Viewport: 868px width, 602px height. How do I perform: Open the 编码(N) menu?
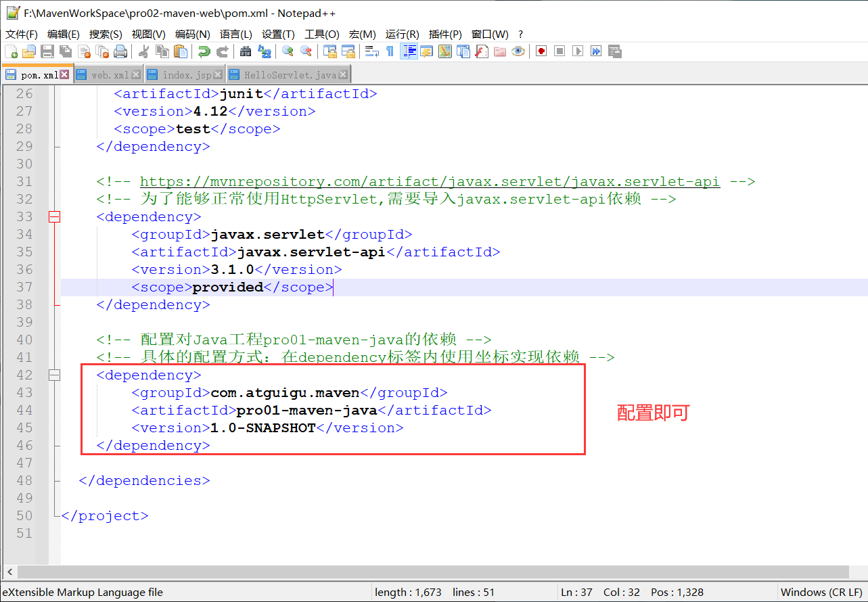(193, 34)
